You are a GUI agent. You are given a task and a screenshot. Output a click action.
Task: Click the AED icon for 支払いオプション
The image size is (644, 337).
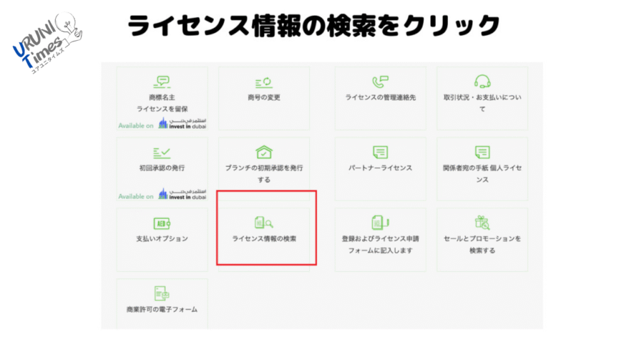162,223
